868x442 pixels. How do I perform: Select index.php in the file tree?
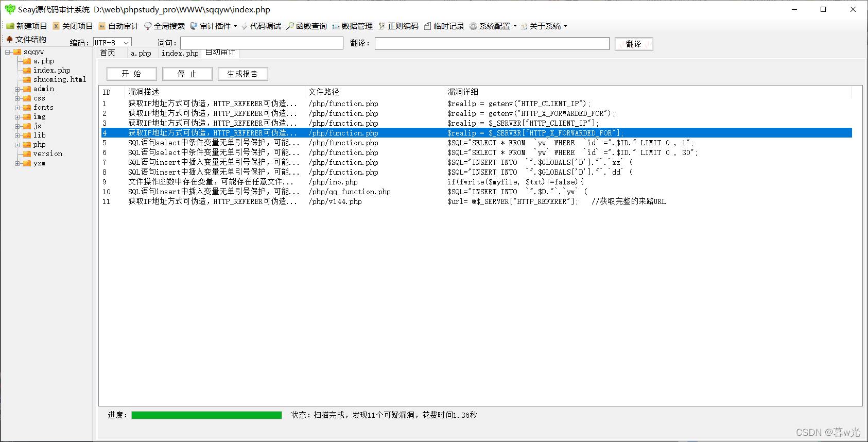(x=52, y=71)
